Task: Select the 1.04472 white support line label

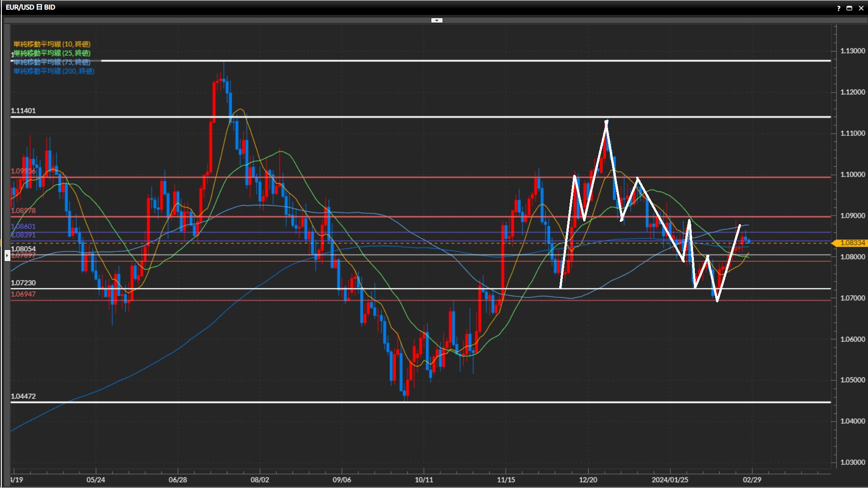Action: pyautogui.click(x=23, y=396)
